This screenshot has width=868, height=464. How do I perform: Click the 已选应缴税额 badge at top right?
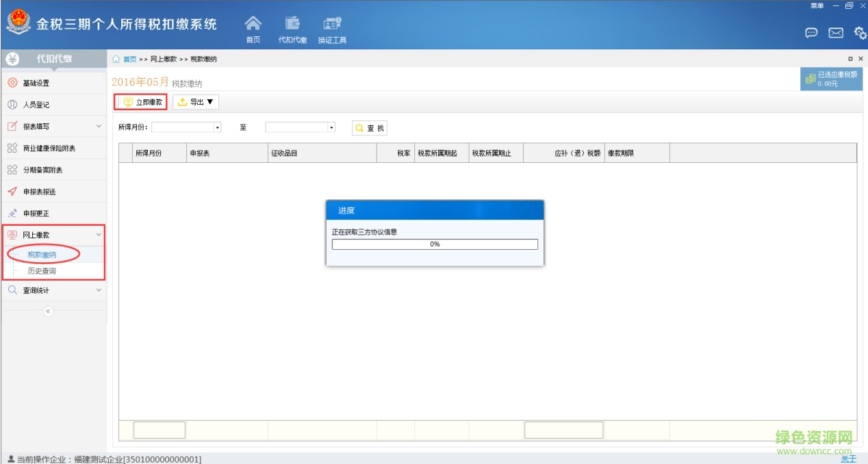[830, 77]
